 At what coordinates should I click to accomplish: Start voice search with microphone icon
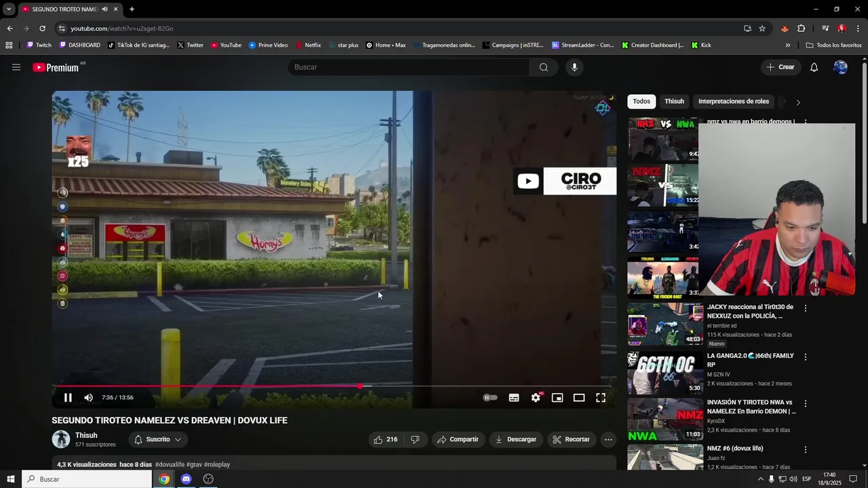pos(574,67)
